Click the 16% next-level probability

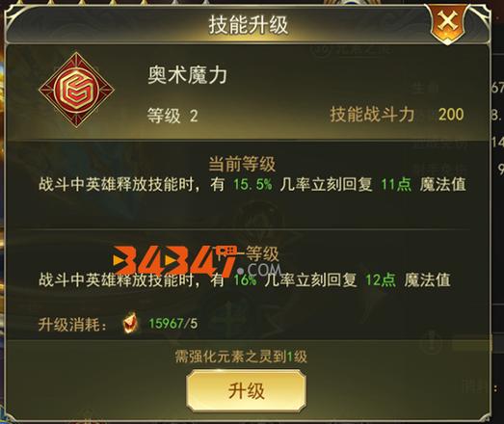[245, 280]
